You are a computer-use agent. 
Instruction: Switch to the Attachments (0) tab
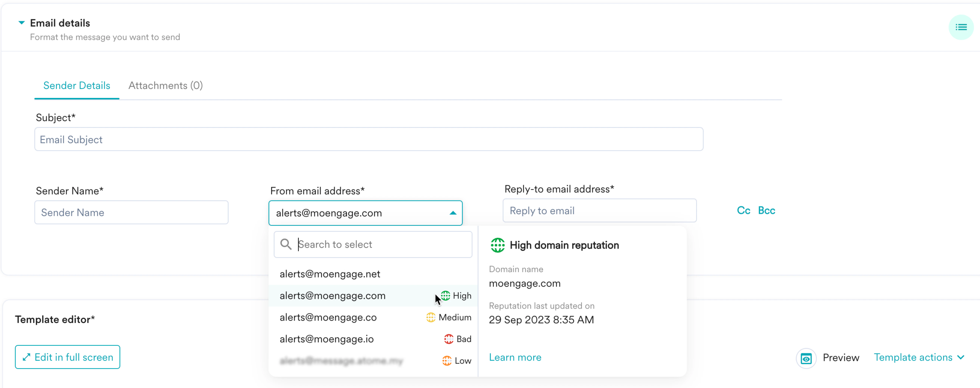[165, 85]
